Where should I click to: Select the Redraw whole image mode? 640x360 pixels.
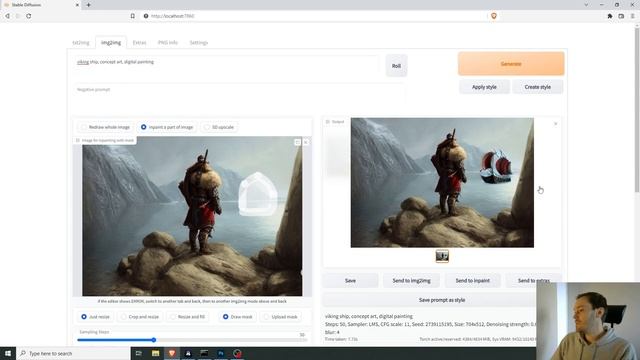[105, 127]
